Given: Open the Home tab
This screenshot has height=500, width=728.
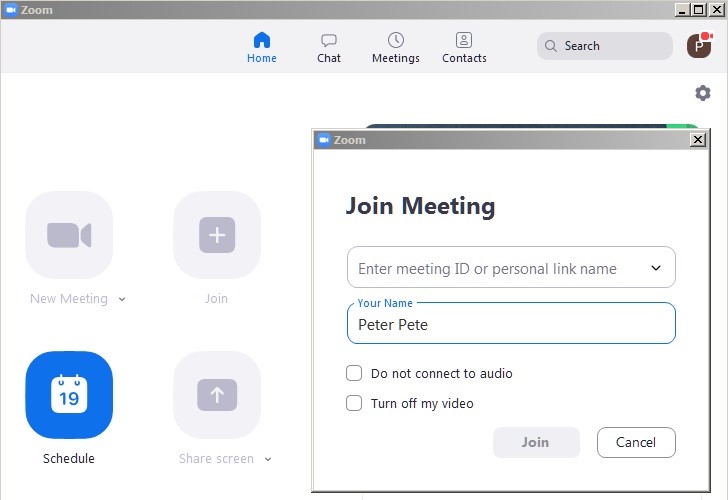Looking at the screenshot, I should coord(262,47).
